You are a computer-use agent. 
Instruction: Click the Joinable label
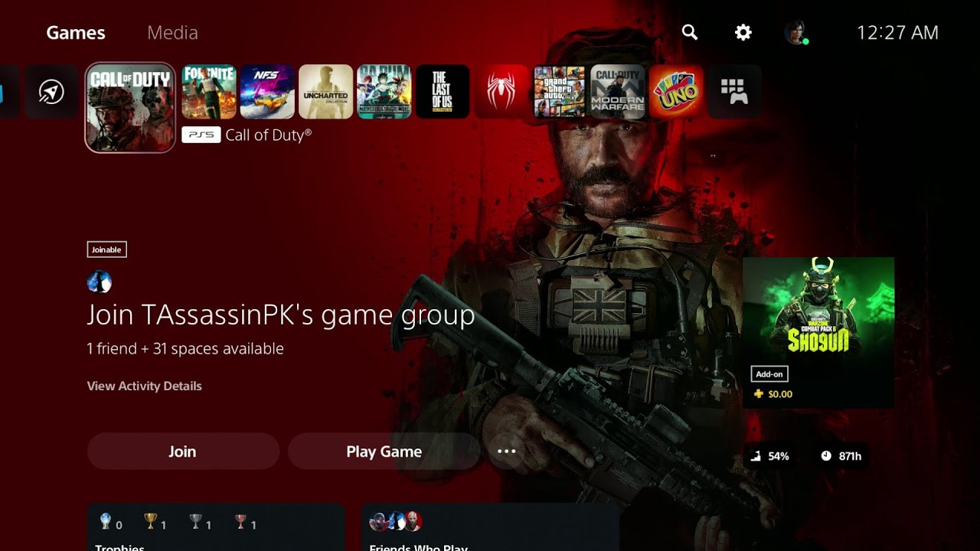[106, 249]
